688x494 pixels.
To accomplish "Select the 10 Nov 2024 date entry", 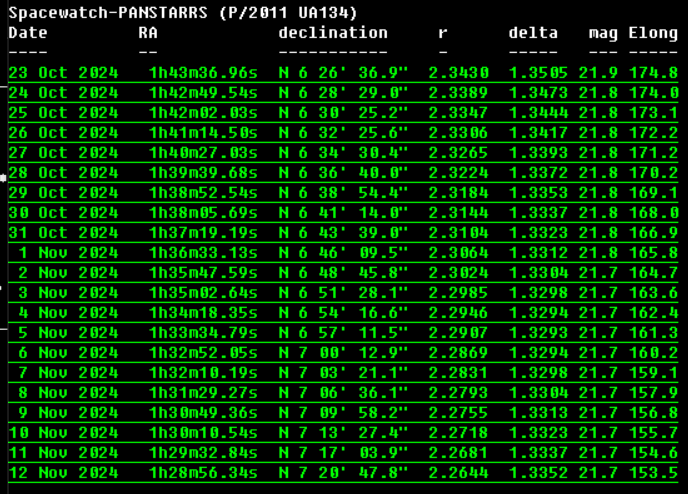I will pos(63,433).
